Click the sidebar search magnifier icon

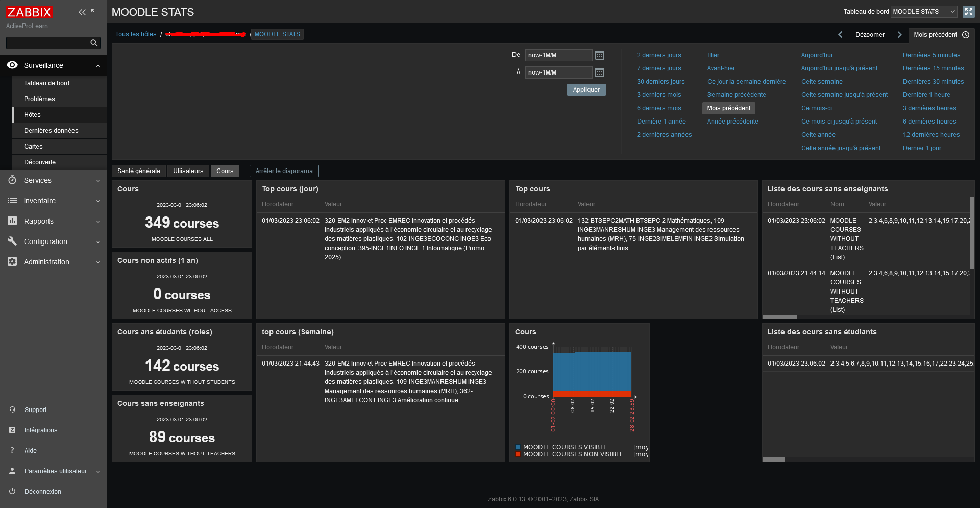(x=94, y=43)
